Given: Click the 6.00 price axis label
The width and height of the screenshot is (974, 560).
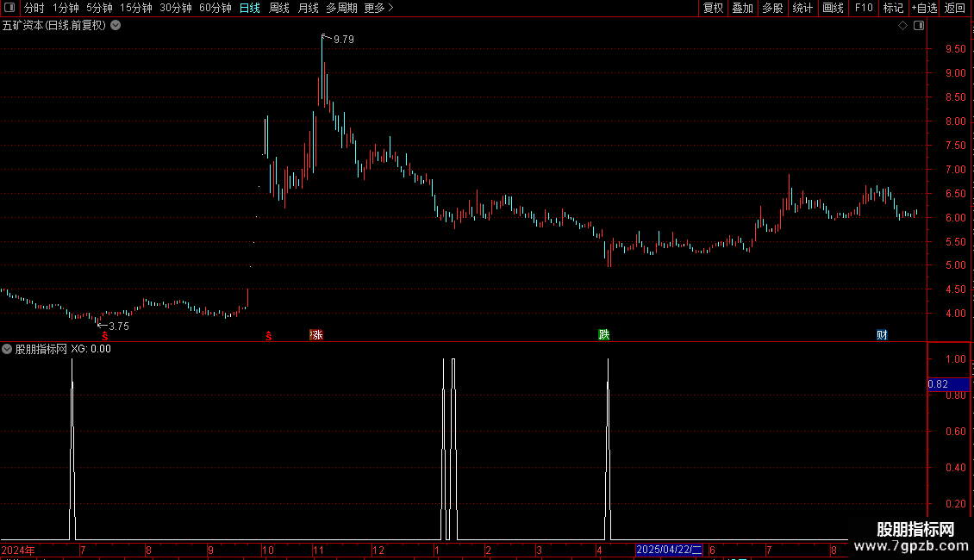Looking at the screenshot, I should coord(955,218).
